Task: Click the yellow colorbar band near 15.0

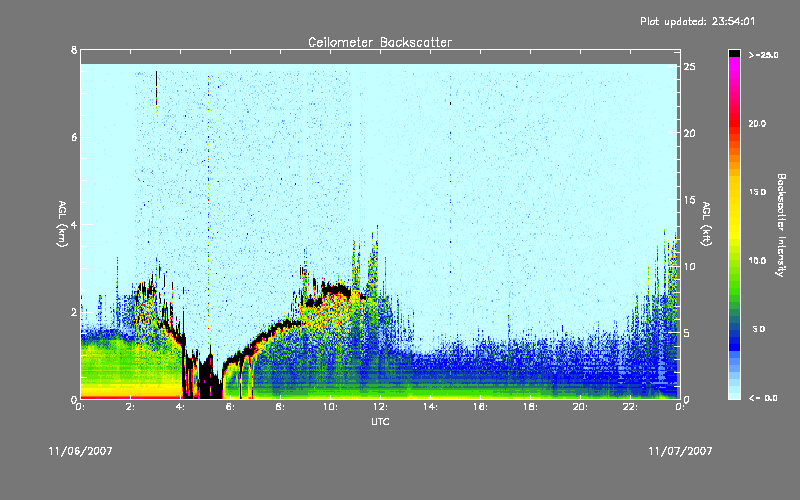Action: (734, 194)
